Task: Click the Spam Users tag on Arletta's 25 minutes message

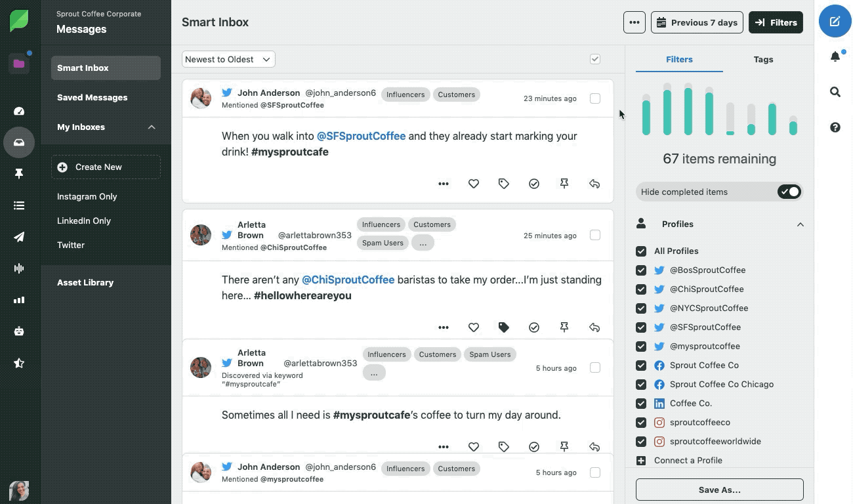Action: (383, 243)
